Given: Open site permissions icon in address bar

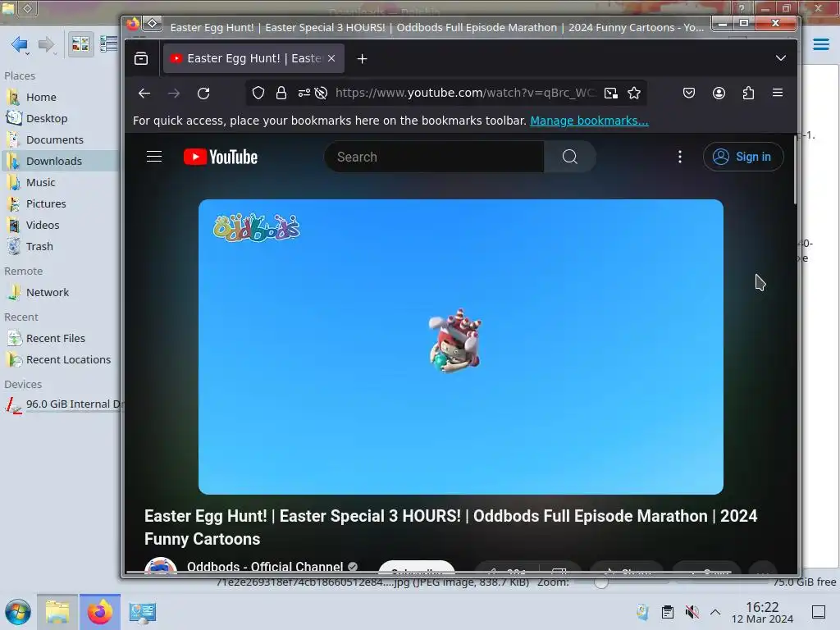Looking at the screenshot, I should point(304,93).
